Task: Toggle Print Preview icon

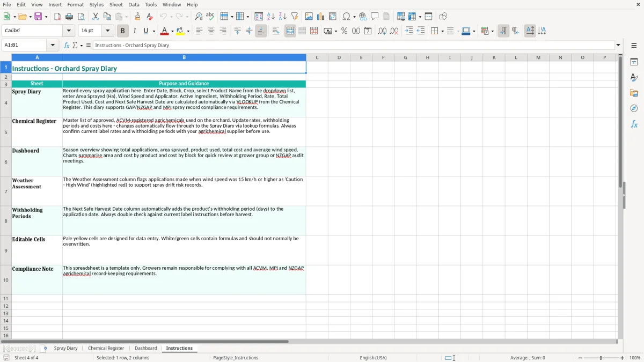Action: point(81,17)
